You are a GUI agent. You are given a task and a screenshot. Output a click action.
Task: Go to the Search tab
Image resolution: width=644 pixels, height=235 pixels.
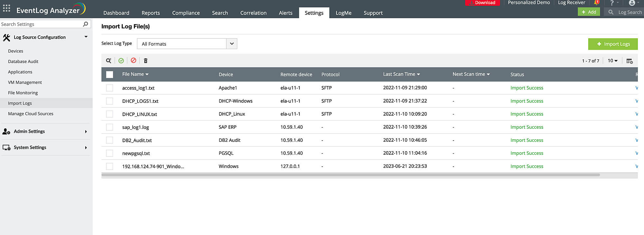220,13
